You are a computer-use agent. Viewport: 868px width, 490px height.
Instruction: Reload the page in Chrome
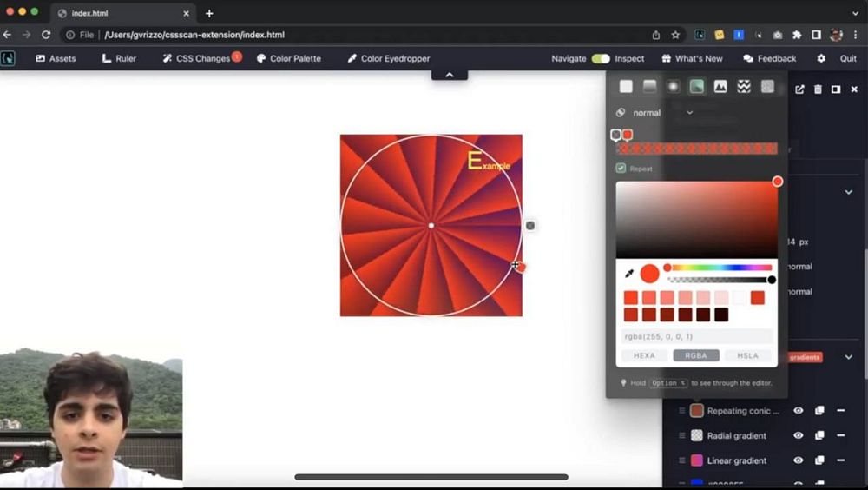click(x=46, y=35)
